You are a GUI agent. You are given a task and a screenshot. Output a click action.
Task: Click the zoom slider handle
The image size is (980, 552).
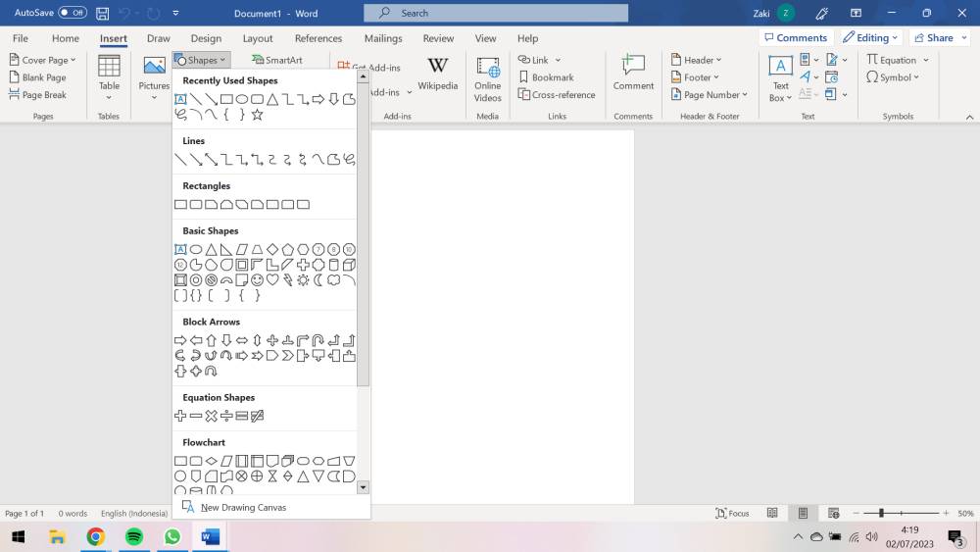(x=881, y=513)
